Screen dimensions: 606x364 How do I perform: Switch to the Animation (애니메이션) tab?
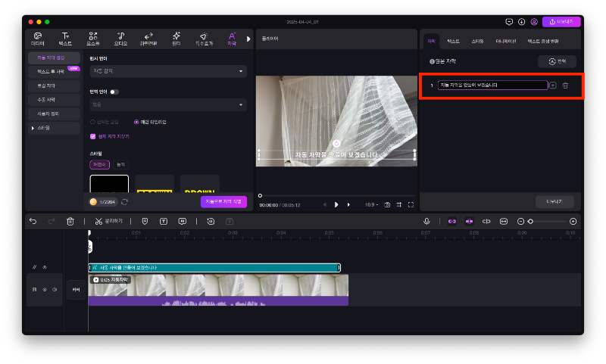(x=506, y=41)
